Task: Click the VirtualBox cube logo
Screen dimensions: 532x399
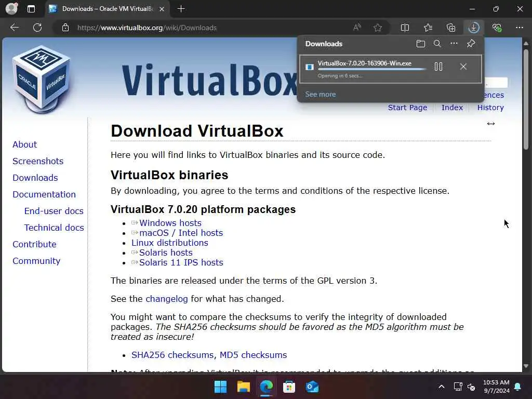Action: (x=42, y=79)
